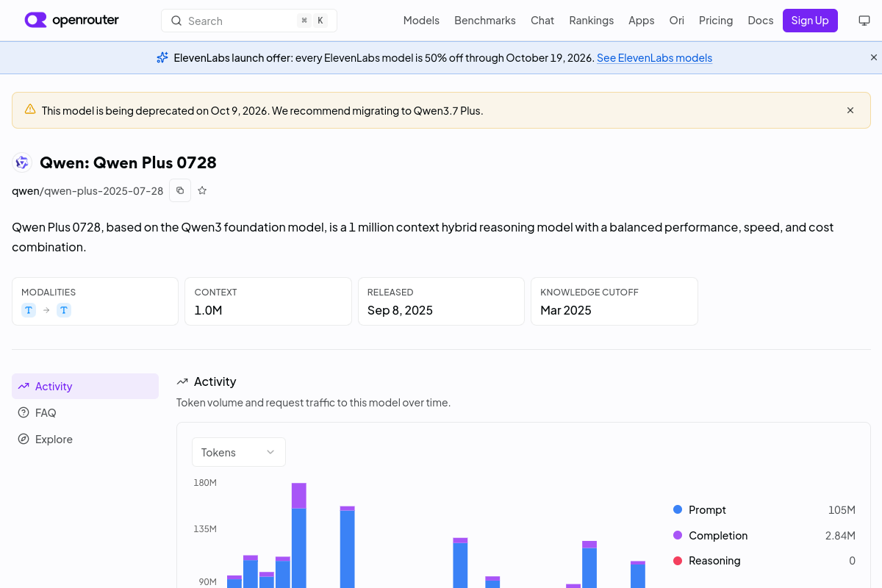Select Activity in the sidebar
This screenshot has height=588, width=882.
(85, 386)
